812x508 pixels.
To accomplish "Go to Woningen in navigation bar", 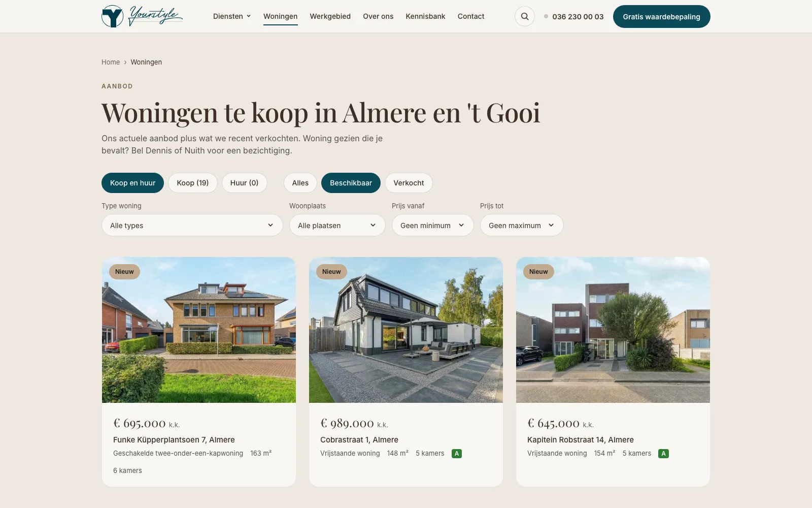I will (280, 16).
